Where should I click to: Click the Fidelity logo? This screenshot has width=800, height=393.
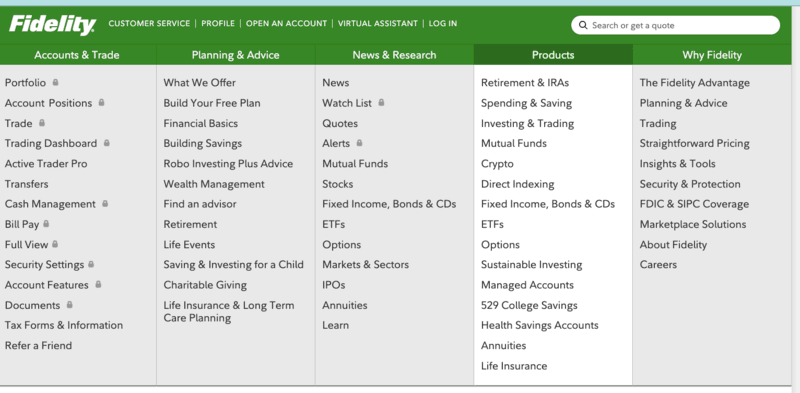coord(53,25)
